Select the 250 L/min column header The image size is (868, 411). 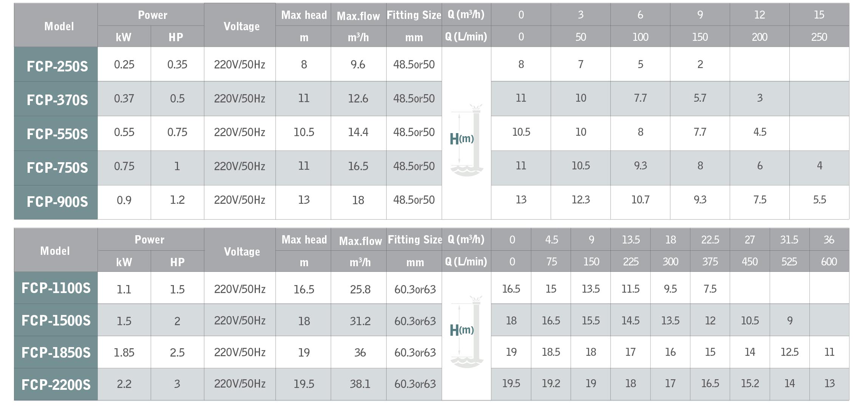tap(819, 36)
